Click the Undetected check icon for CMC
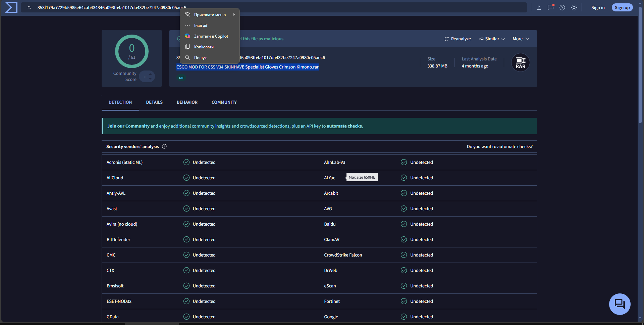The height and width of the screenshot is (325, 644). tap(186, 255)
